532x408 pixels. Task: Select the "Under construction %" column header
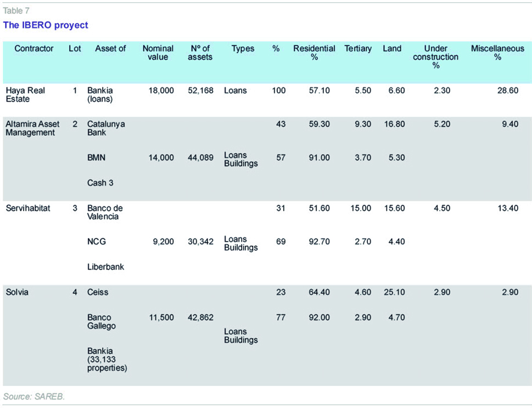tap(435, 57)
